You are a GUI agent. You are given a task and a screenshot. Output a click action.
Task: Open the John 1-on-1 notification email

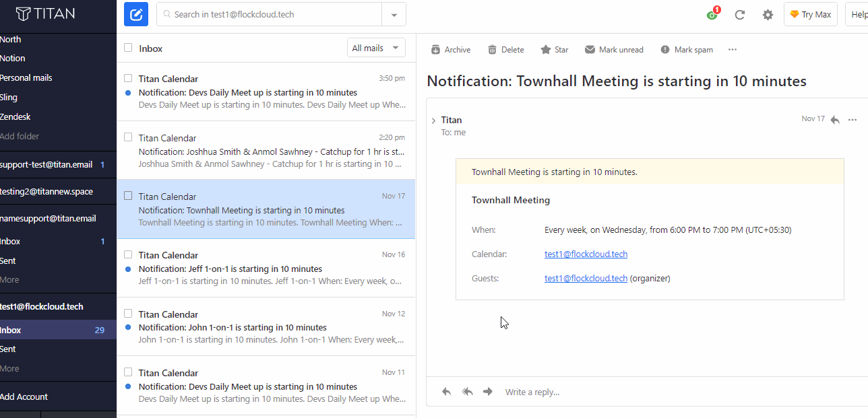[x=266, y=327]
